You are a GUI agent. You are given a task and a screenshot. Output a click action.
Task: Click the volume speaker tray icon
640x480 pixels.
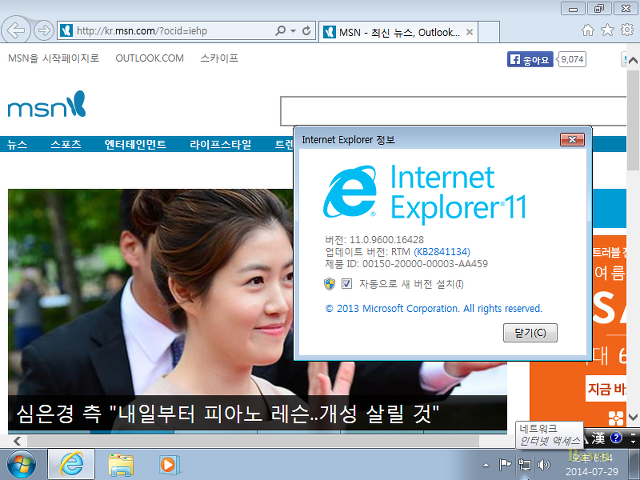544,464
